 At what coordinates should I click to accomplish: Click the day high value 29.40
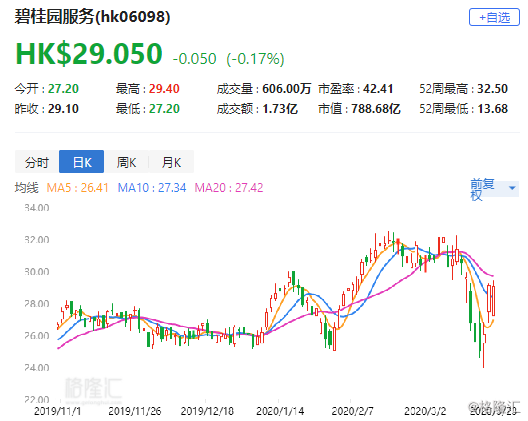[x=164, y=89]
